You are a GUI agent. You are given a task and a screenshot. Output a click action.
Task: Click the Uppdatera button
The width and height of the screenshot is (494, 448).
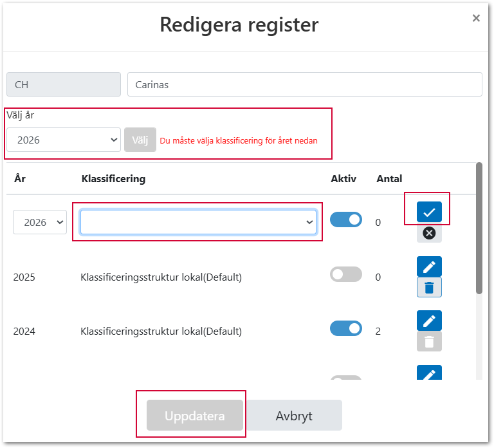click(x=194, y=416)
